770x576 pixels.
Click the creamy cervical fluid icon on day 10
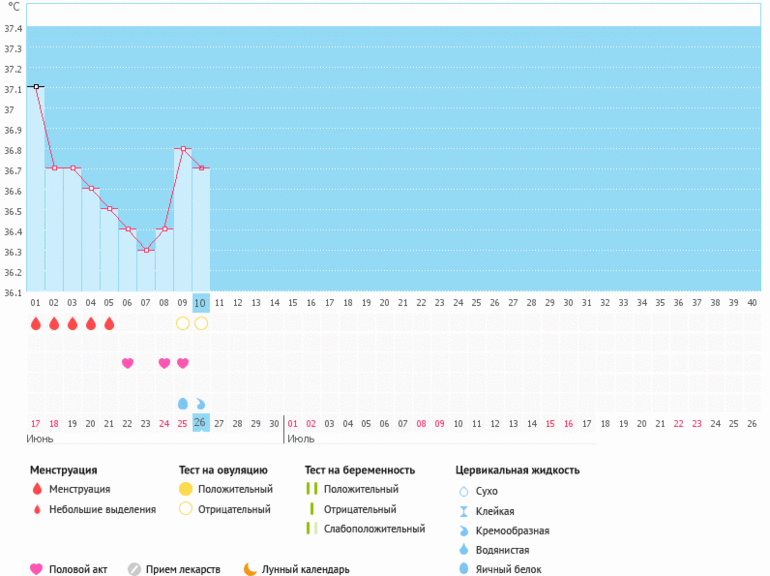point(201,403)
